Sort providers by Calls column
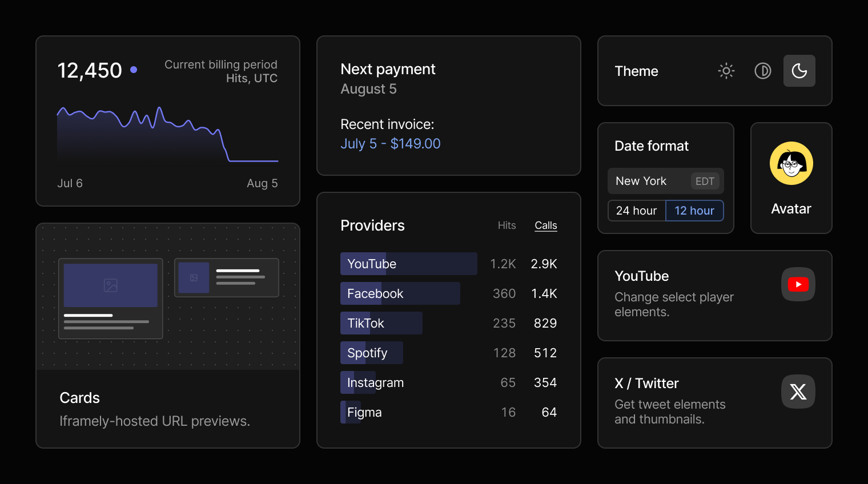The height and width of the screenshot is (484, 868). [545, 225]
